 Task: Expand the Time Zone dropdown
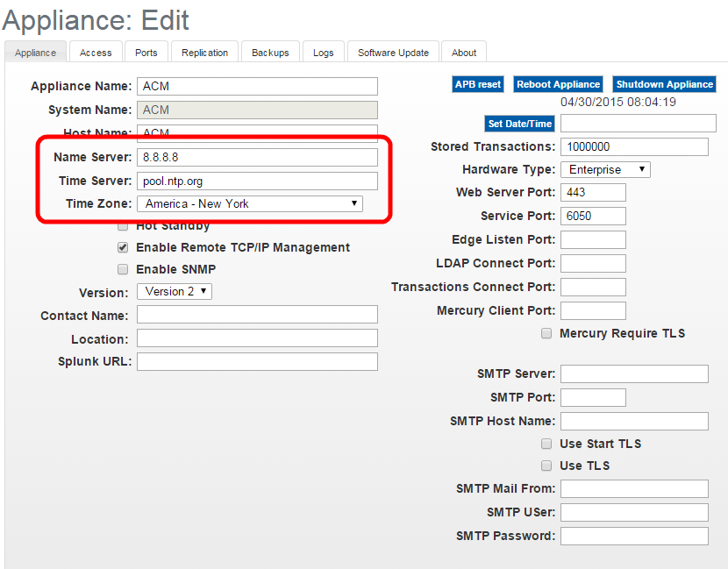coord(250,203)
